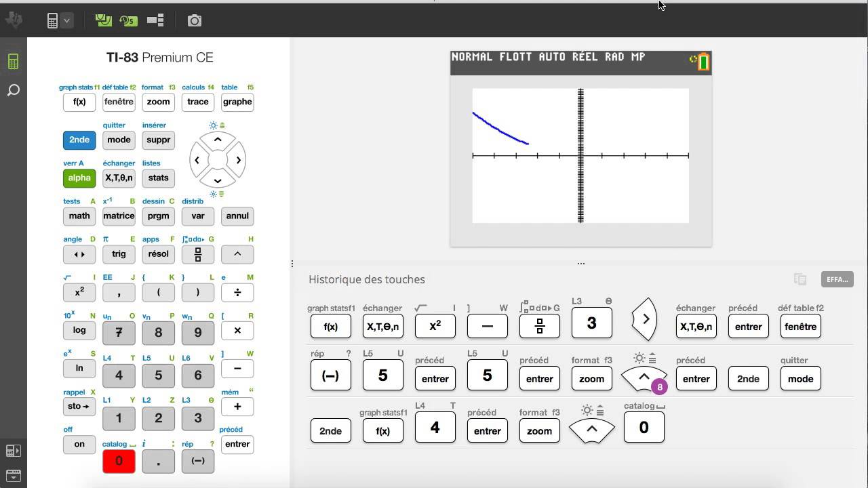Click the fraction key in key history
The width and height of the screenshot is (868, 488).
click(x=540, y=327)
